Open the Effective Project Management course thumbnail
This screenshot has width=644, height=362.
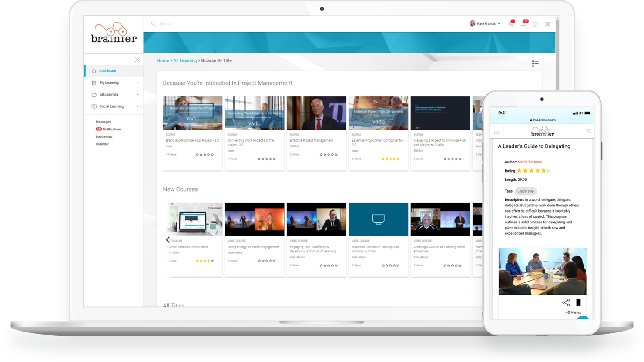[x=316, y=113]
